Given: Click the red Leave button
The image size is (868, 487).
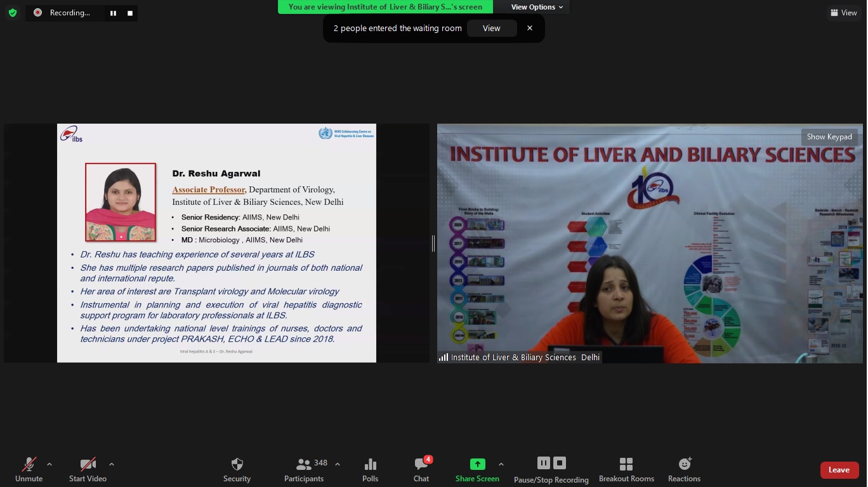Looking at the screenshot, I should coord(839,470).
